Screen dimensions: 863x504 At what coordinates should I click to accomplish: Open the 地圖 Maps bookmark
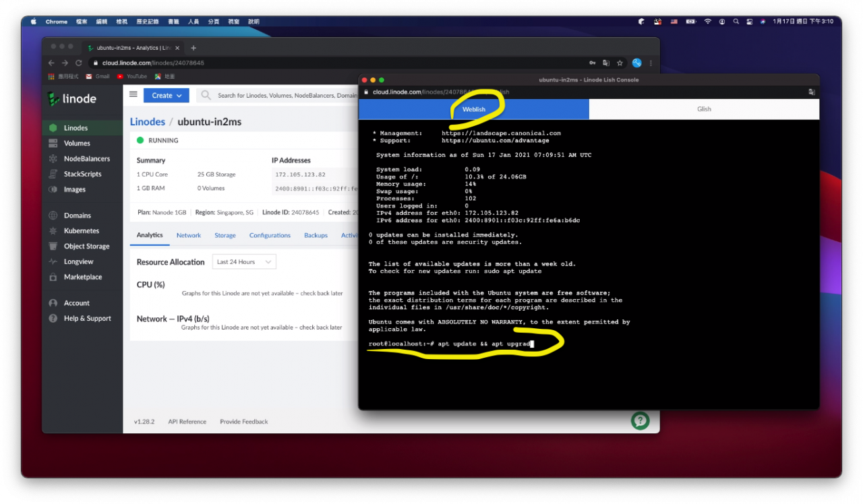coord(165,77)
